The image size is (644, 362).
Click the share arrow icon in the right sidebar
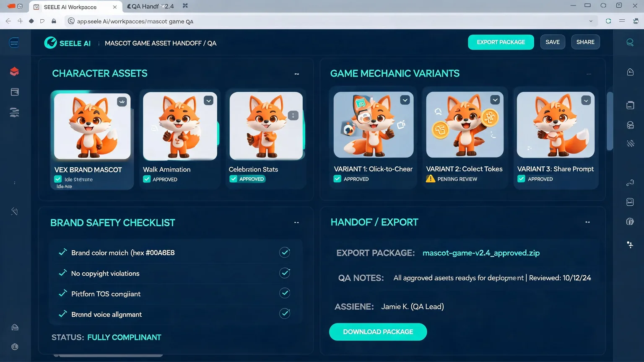(630, 182)
